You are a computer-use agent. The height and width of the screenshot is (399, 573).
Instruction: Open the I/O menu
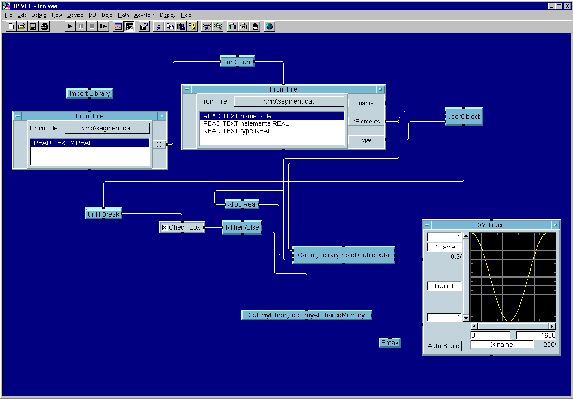coord(92,15)
